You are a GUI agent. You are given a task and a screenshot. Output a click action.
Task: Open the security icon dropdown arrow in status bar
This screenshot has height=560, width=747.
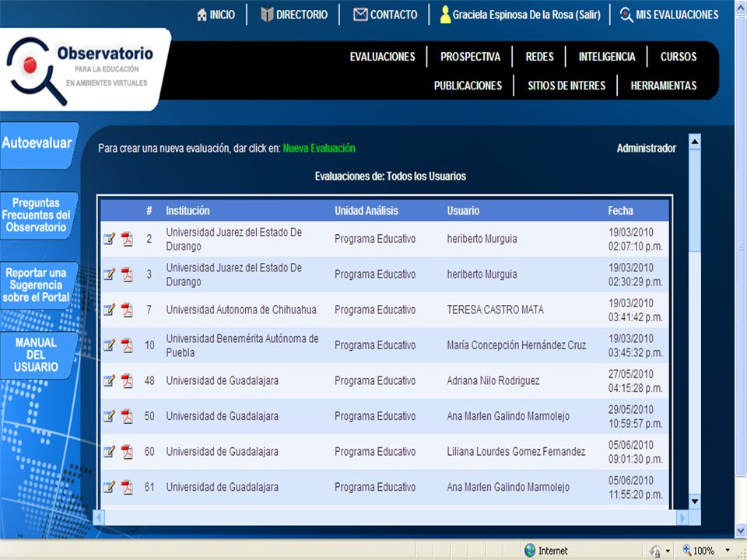coord(668,551)
